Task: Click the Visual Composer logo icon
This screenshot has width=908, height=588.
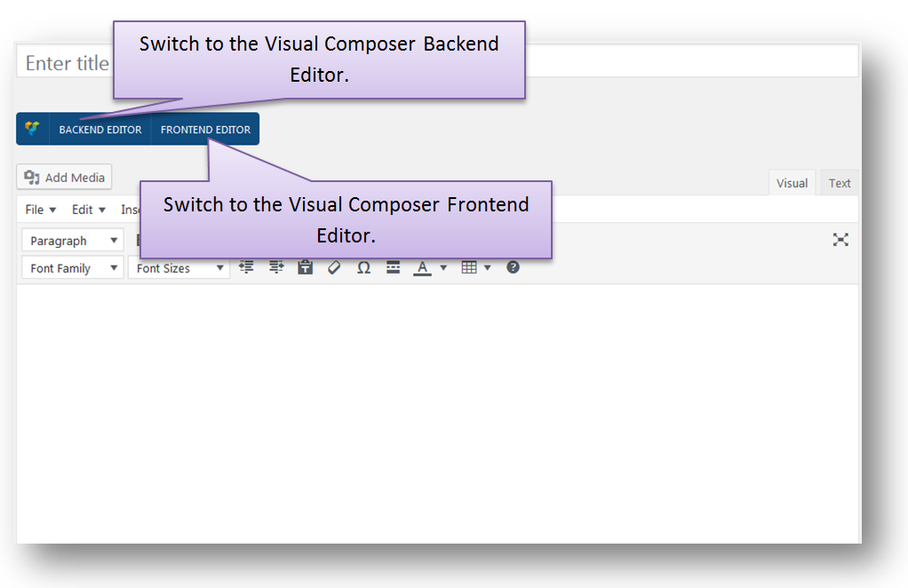Action: click(33, 129)
